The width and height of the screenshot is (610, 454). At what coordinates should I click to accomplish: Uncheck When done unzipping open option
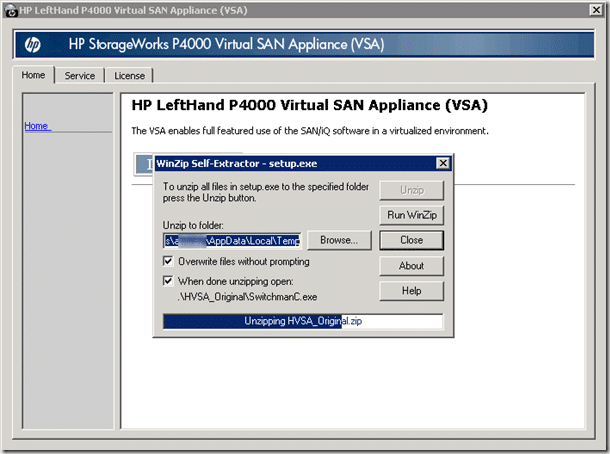[168, 280]
